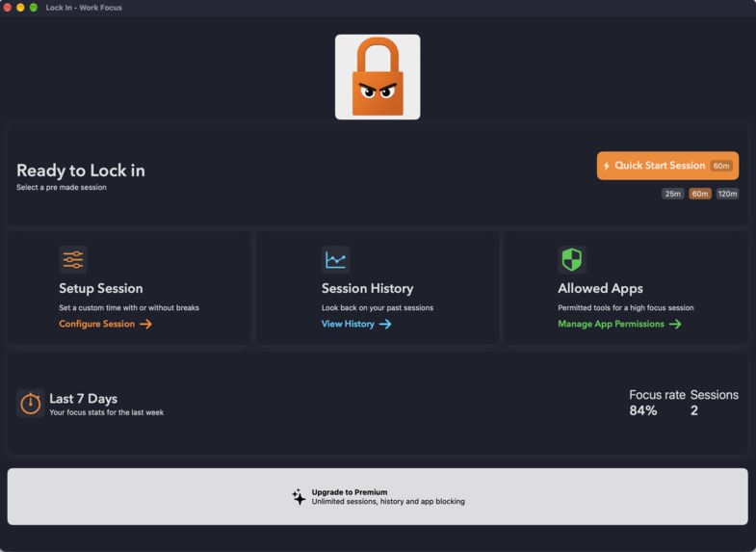Close the window with the red button
756x552 pixels.
[8, 8]
